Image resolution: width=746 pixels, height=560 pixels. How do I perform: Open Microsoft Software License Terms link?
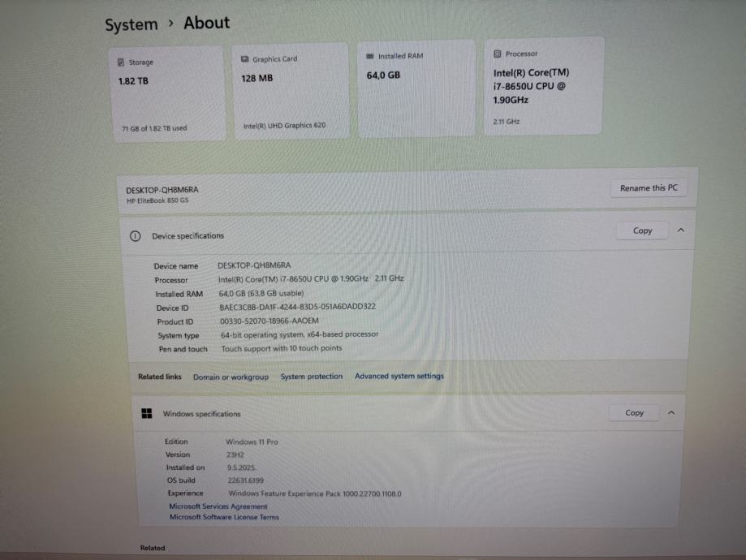tap(224, 517)
